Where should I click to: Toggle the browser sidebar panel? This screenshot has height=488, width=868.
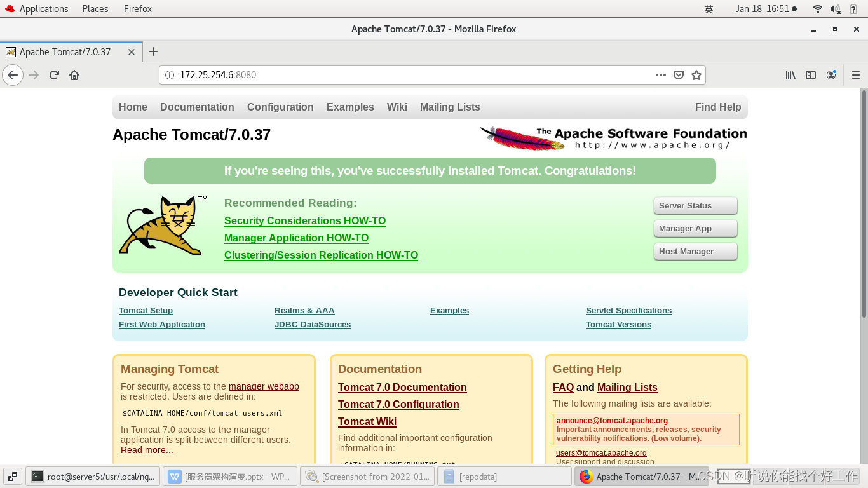811,74
